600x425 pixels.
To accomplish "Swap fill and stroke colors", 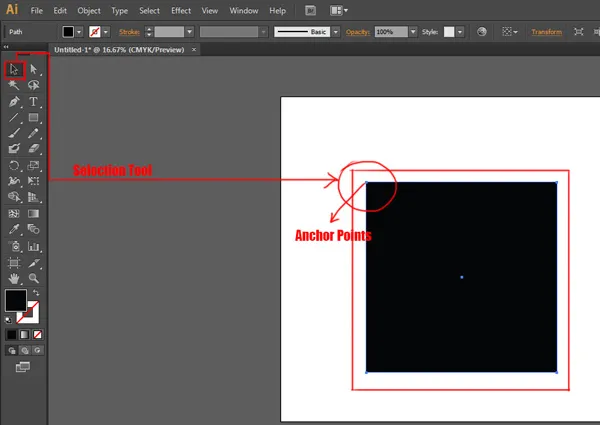I will point(36,292).
